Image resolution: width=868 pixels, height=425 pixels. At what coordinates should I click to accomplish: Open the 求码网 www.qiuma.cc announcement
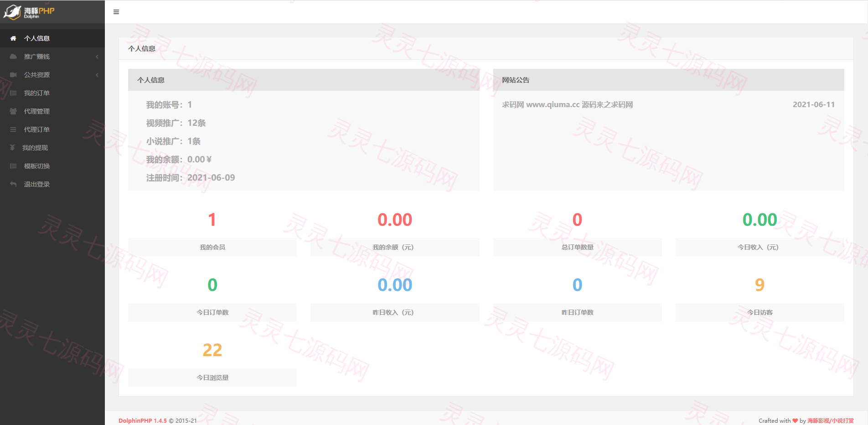(x=568, y=104)
